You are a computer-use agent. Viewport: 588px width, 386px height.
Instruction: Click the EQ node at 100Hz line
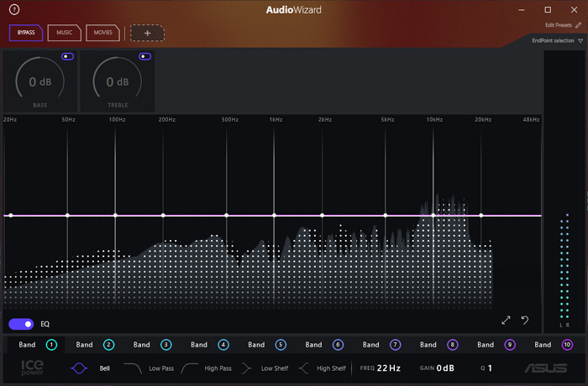point(115,215)
